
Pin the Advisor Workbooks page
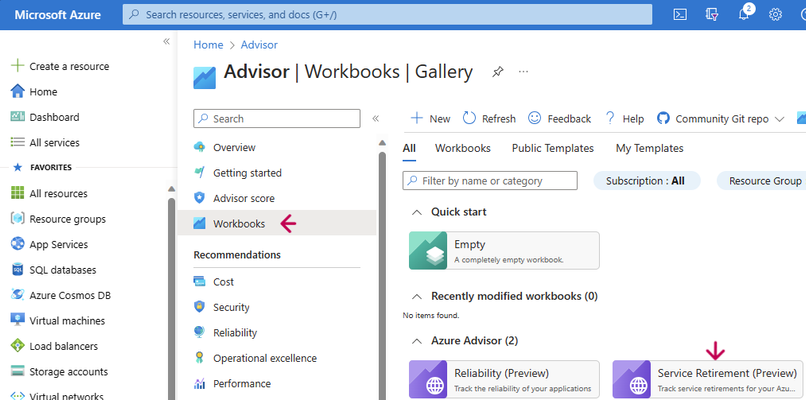(x=498, y=71)
